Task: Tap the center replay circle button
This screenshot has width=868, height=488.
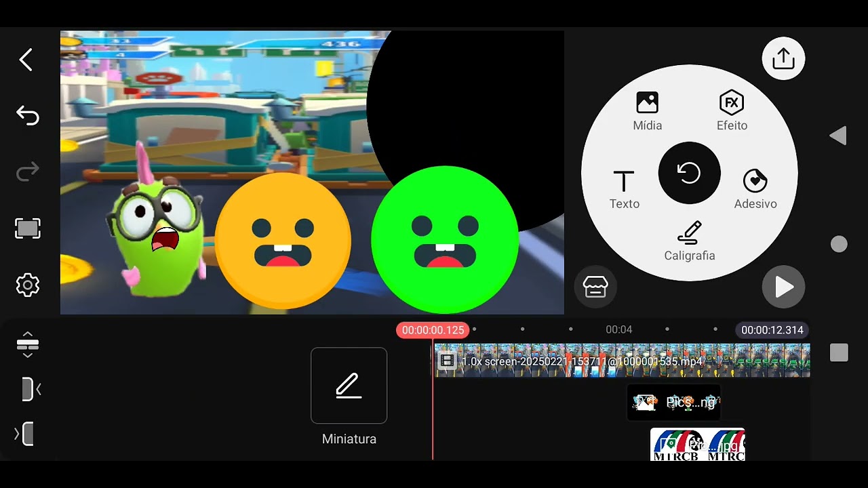Action: [x=689, y=173]
